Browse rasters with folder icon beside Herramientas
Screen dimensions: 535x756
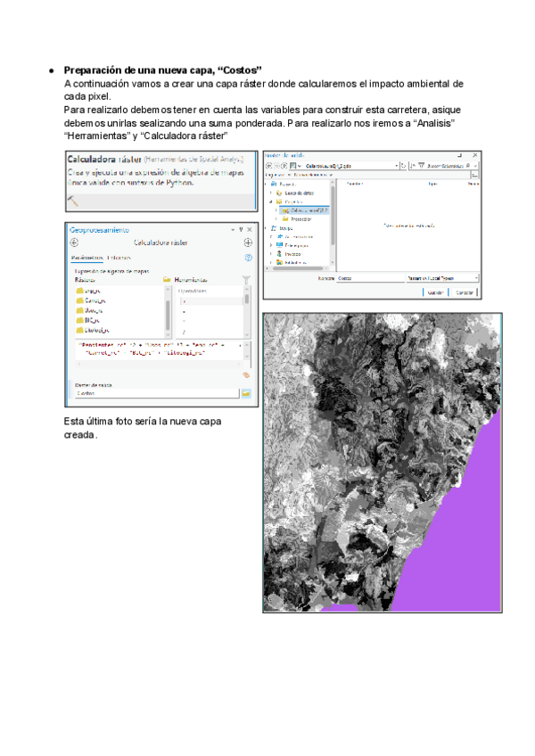click(x=167, y=280)
